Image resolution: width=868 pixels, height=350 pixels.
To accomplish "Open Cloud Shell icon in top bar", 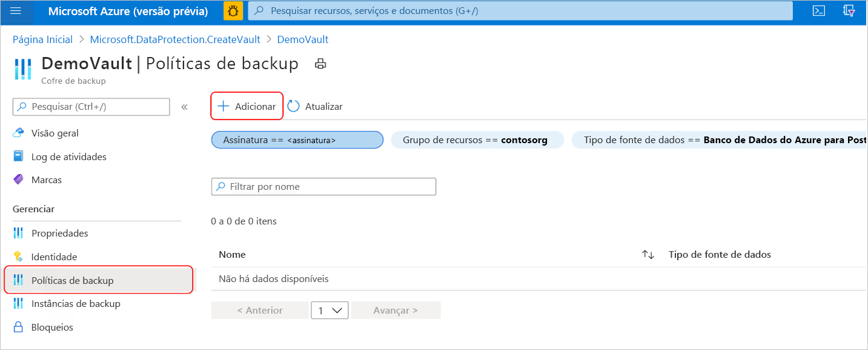I will [x=819, y=11].
